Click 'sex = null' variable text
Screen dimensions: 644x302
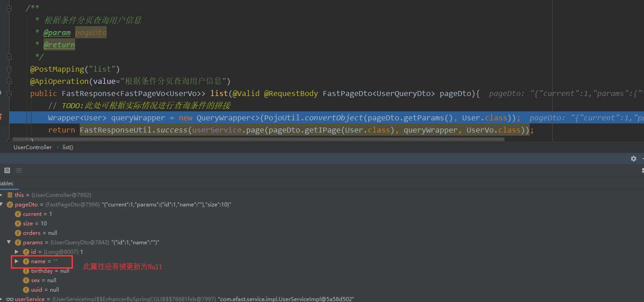[x=44, y=280]
